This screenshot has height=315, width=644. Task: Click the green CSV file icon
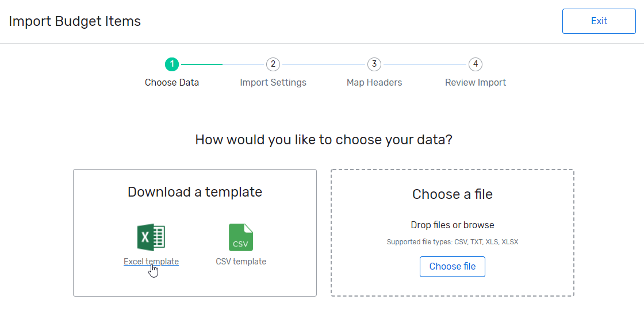[x=241, y=237]
